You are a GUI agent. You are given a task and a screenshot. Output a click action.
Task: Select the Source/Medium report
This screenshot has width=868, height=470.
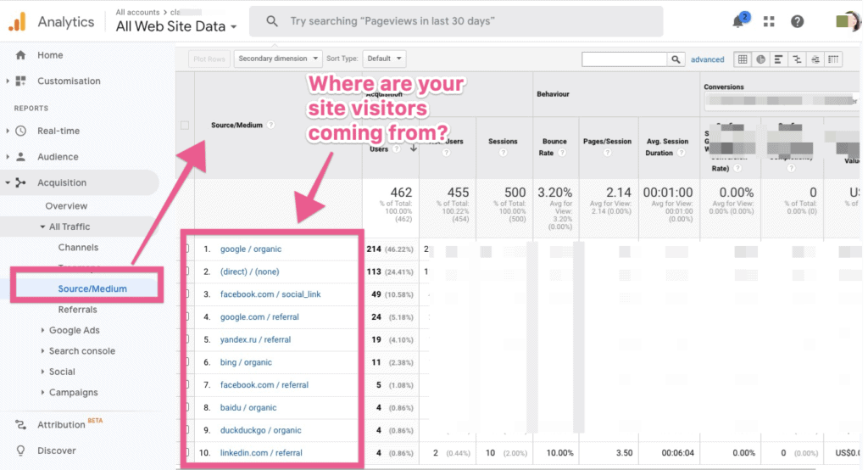[92, 288]
